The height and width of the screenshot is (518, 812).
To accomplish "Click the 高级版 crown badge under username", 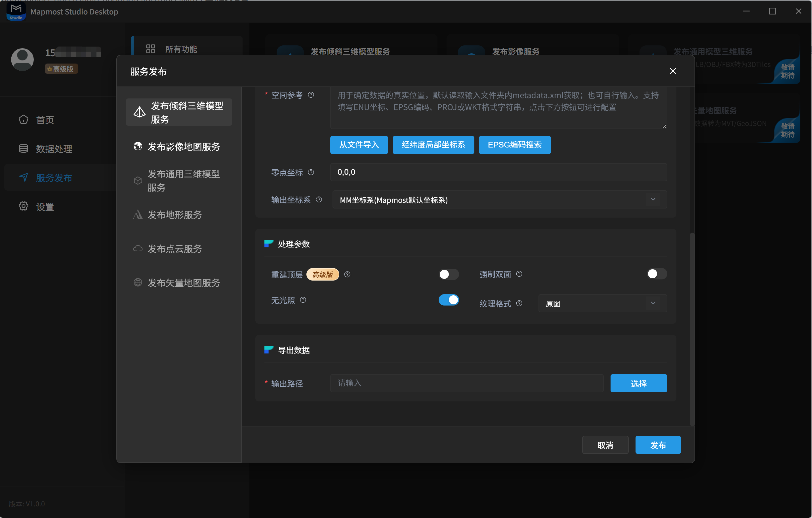I will (x=61, y=69).
